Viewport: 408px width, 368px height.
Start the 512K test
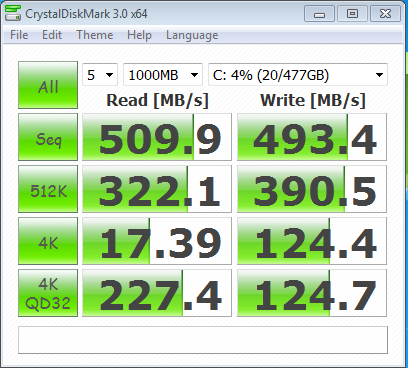48,189
